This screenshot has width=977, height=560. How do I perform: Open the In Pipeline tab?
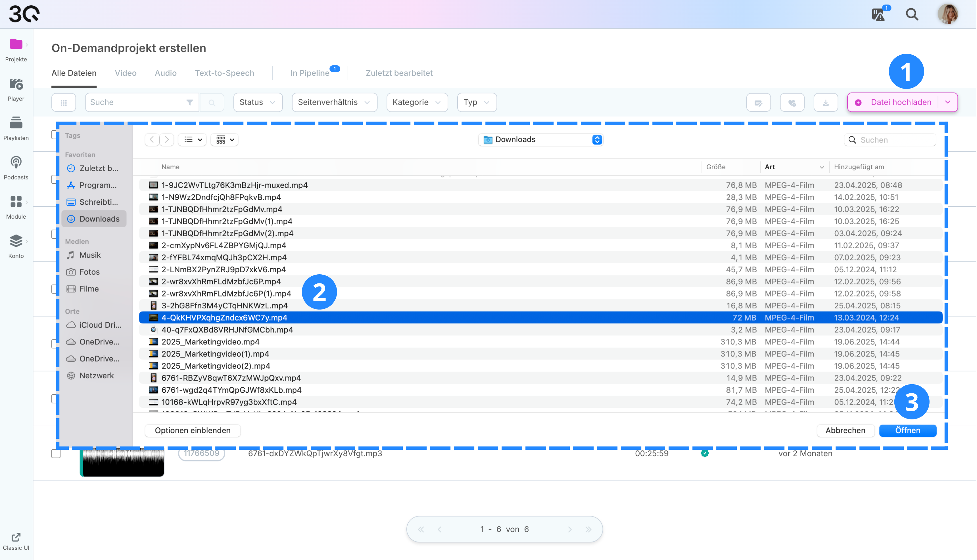tap(310, 73)
